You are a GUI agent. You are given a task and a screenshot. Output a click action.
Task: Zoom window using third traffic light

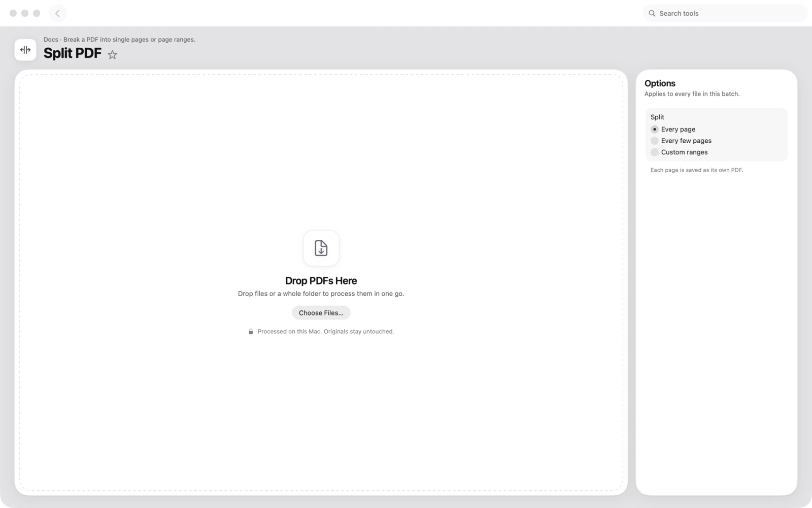click(37, 13)
